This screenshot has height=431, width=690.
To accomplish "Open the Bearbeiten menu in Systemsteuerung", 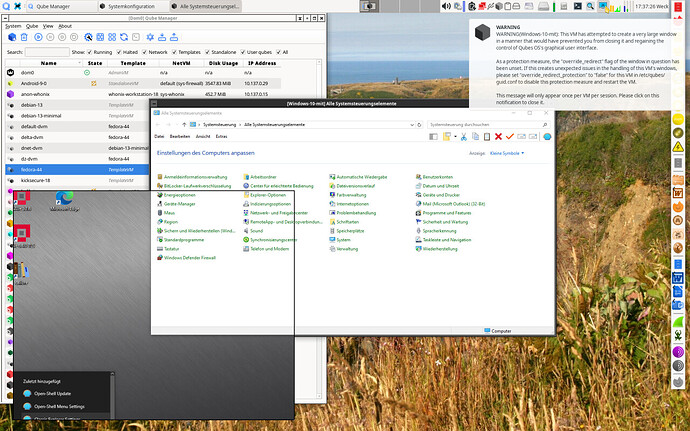I will pyautogui.click(x=180, y=136).
